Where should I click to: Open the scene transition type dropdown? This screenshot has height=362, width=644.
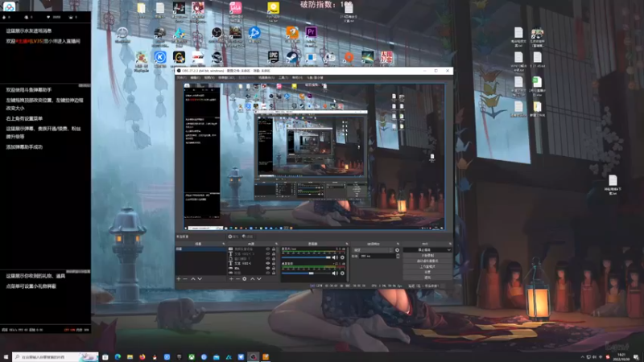coord(373,250)
